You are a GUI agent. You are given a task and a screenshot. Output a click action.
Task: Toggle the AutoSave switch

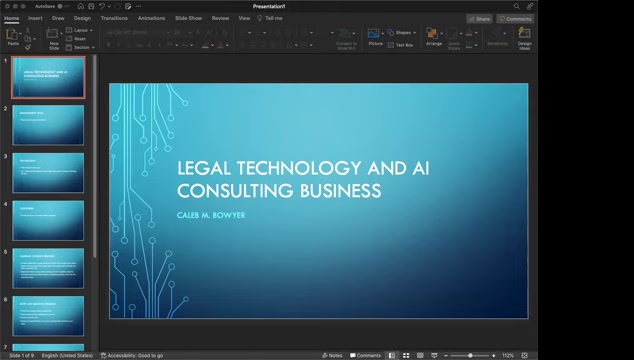(62, 6)
